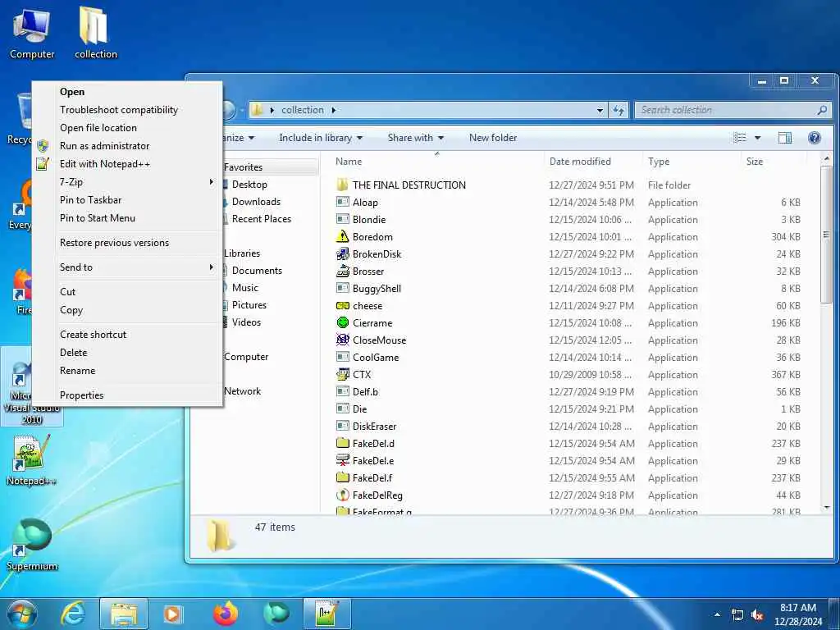This screenshot has width=840, height=630.
Task: Click the network tray icon
Action: coord(737,615)
